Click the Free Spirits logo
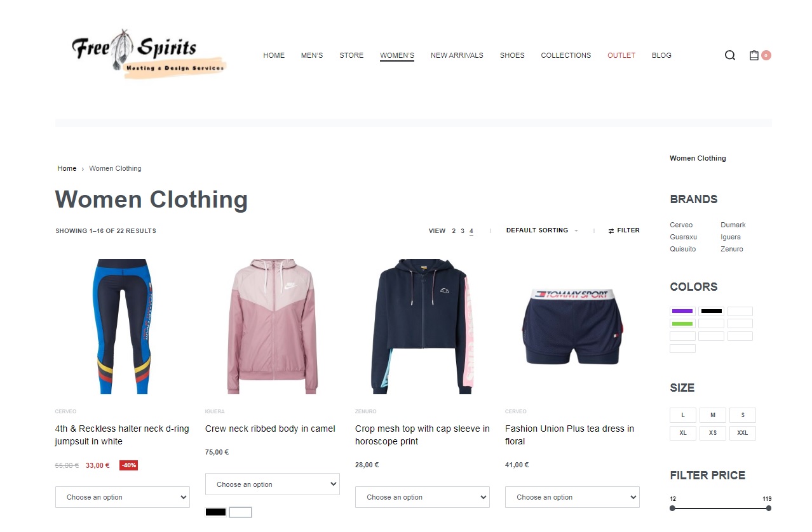 pyautogui.click(x=149, y=54)
